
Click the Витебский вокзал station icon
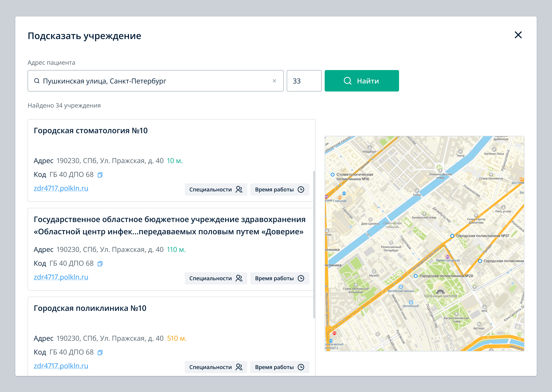(x=401, y=287)
